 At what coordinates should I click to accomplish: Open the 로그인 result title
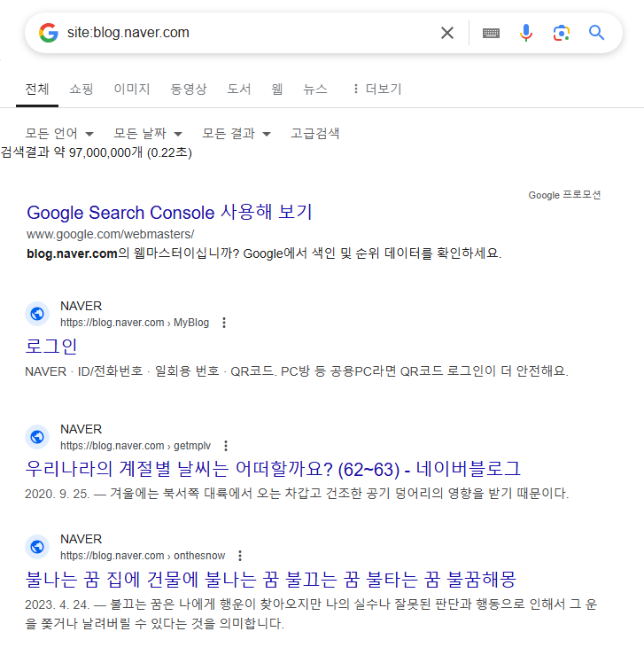point(51,347)
